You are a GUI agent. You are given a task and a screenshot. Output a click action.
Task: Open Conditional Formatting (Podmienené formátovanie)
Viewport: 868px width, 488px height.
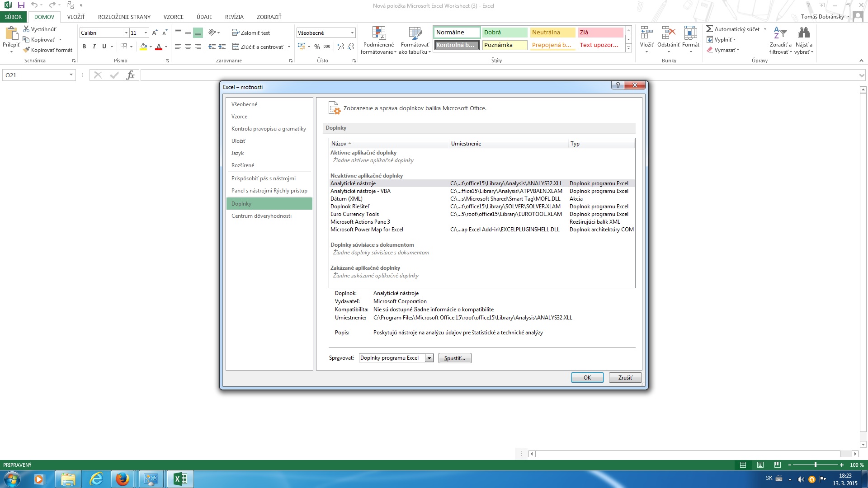(x=379, y=40)
